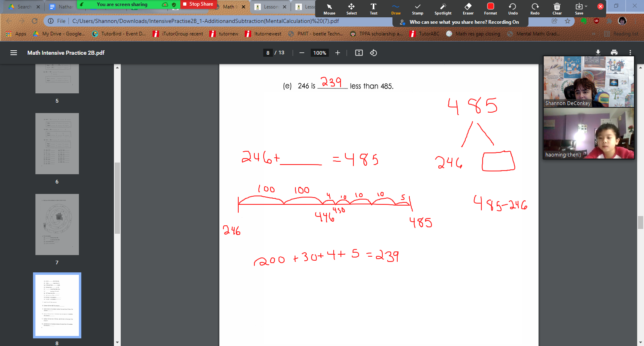Click haoming chen's video tile

589,133
